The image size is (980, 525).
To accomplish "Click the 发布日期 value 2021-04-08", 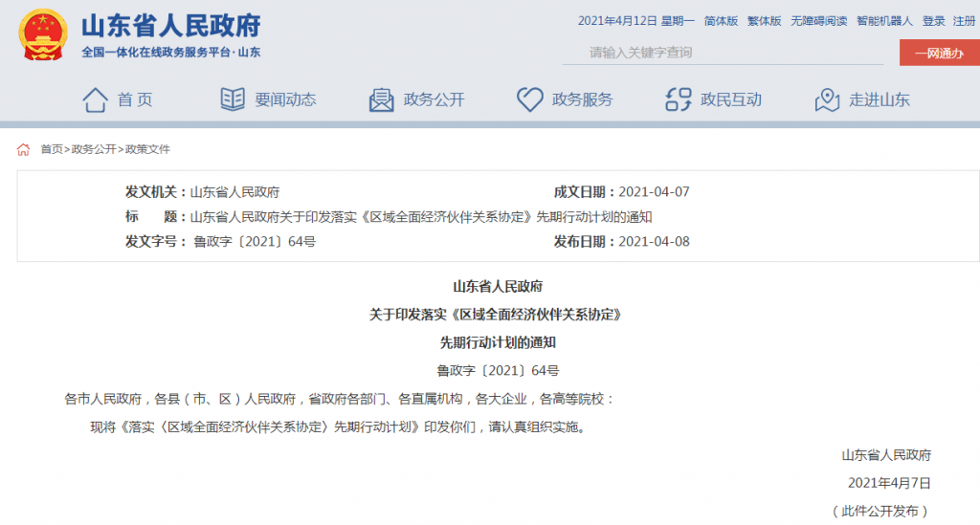I will (x=654, y=242).
